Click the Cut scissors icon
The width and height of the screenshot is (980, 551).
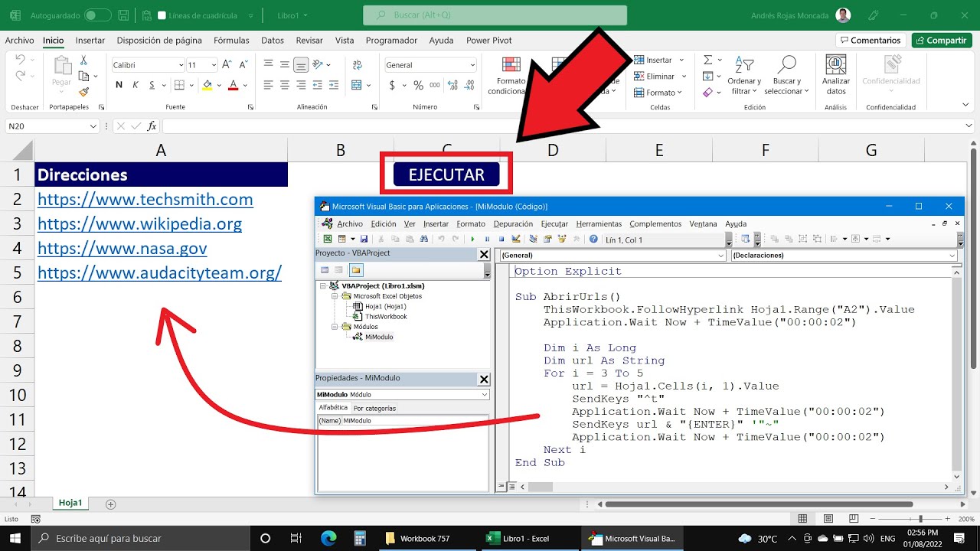coord(83,60)
